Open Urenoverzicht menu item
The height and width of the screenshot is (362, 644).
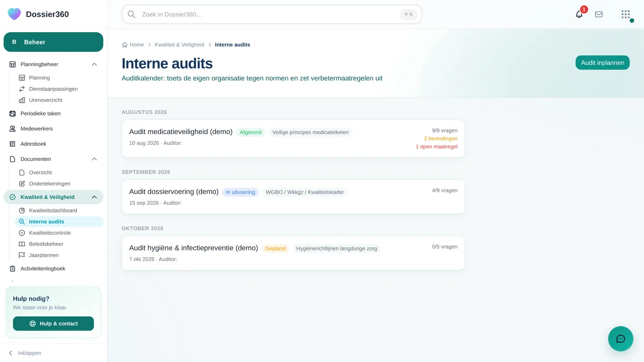[x=59, y=100]
